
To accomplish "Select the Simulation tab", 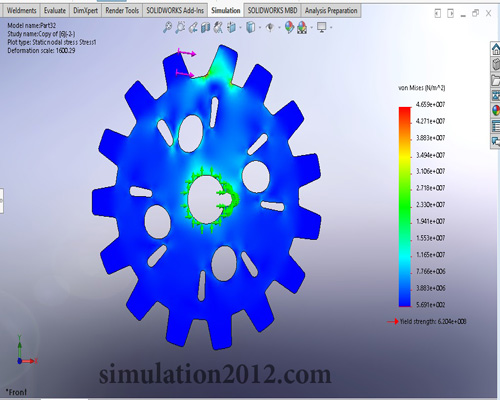I will pyautogui.click(x=226, y=10).
